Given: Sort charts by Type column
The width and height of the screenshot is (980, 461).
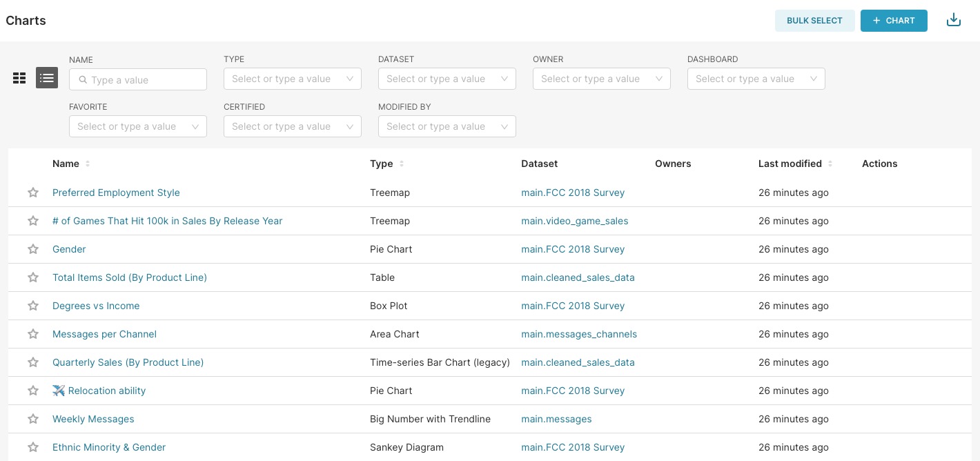Looking at the screenshot, I should click(402, 164).
